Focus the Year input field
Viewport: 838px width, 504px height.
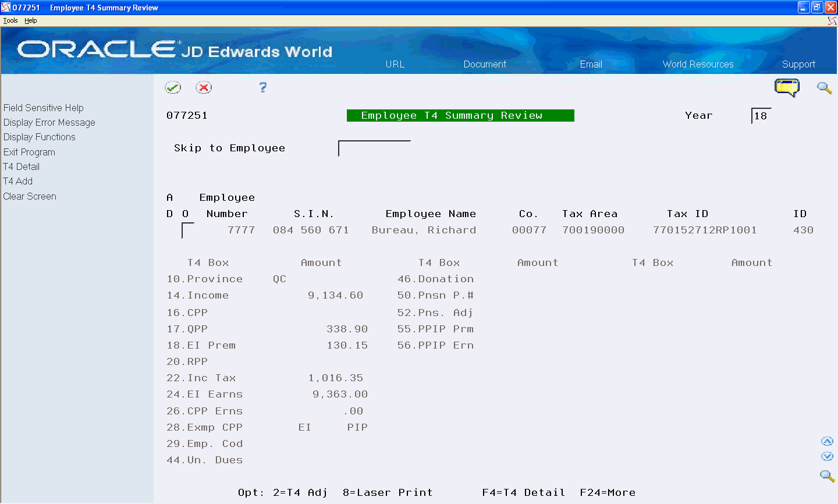[x=761, y=116]
